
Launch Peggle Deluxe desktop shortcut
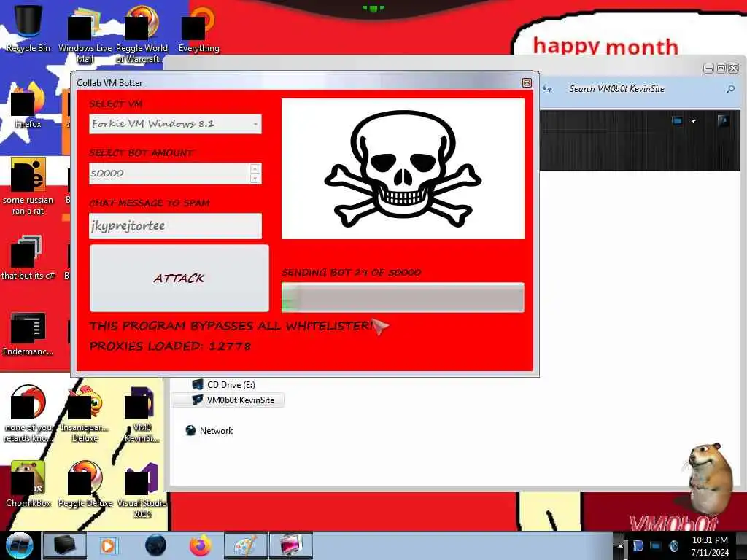point(85,484)
